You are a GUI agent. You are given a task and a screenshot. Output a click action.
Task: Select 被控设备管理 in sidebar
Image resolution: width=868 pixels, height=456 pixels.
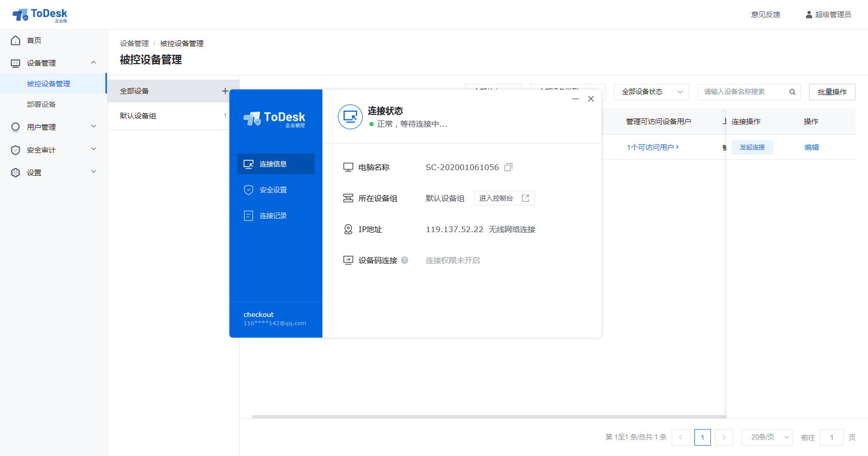53,84
